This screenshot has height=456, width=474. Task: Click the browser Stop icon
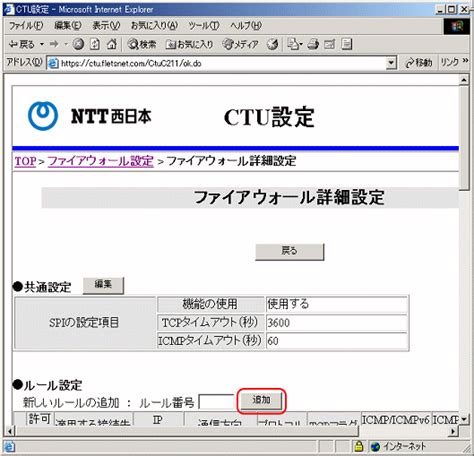pos(78,44)
